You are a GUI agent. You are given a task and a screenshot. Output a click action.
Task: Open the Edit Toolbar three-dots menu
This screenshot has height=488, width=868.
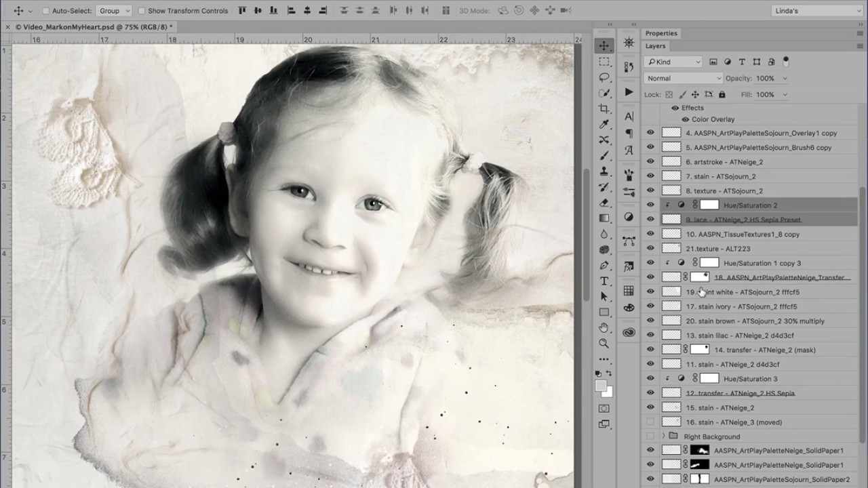pyautogui.click(x=604, y=359)
